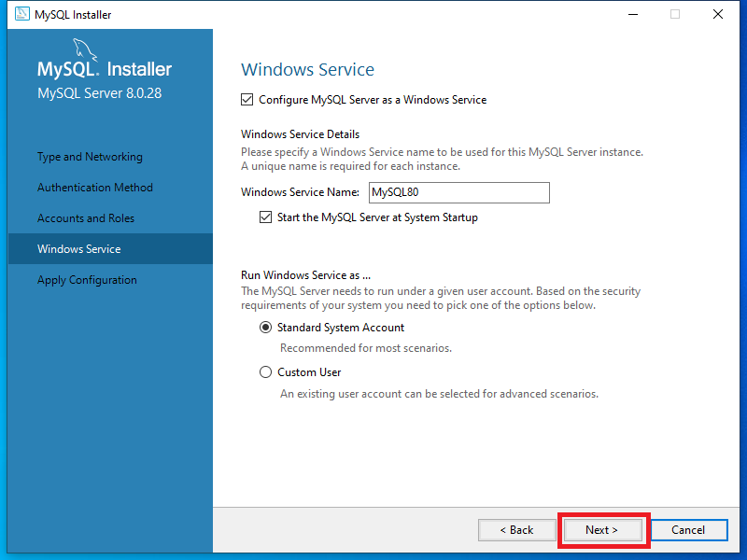Click the Cancel button

pyautogui.click(x=688, y=530)
